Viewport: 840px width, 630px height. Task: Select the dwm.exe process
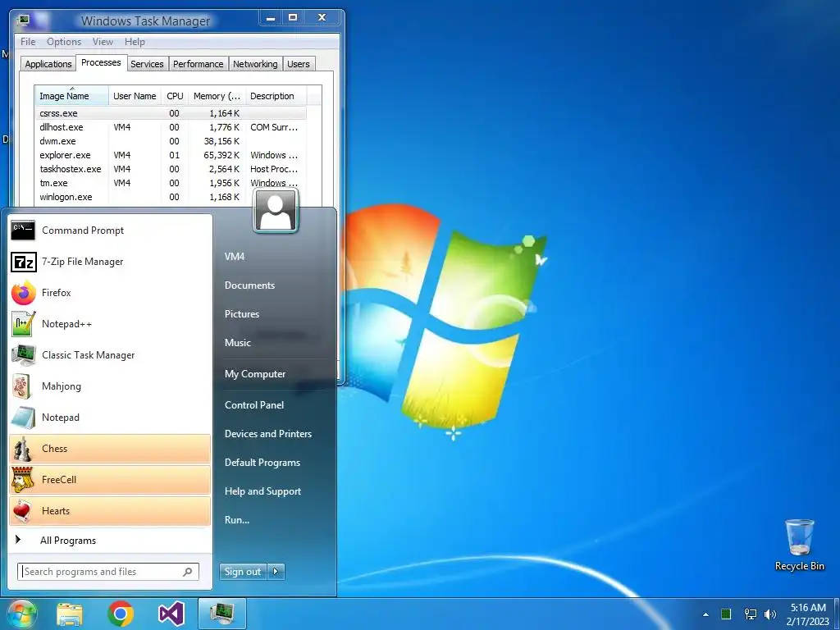point(171,141)
